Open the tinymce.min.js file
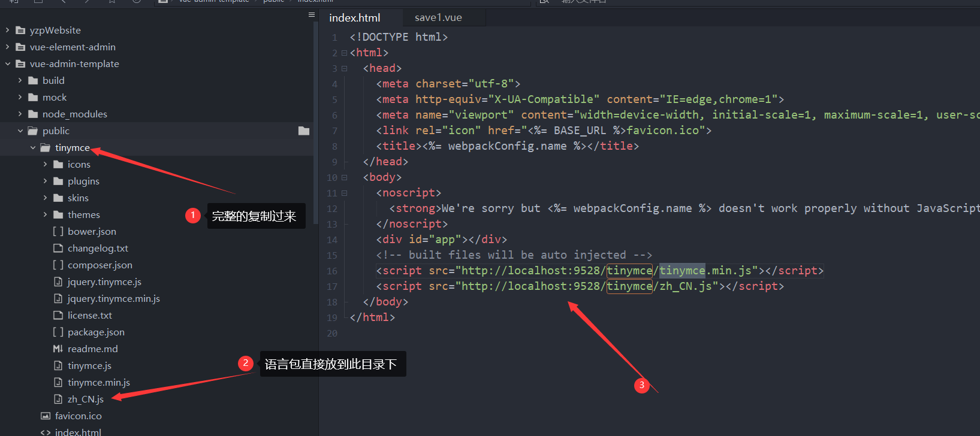 (x=99, y=382)
